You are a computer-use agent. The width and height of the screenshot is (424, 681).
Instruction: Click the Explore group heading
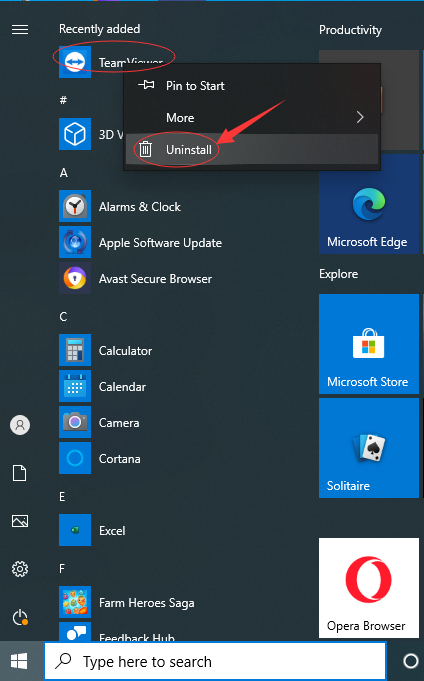[x=338, y=274]
